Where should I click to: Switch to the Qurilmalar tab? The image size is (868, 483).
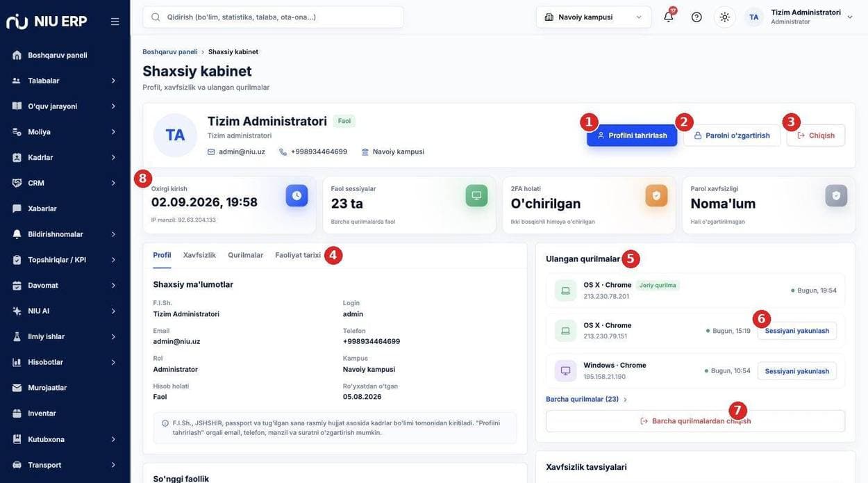pos(246,255)
